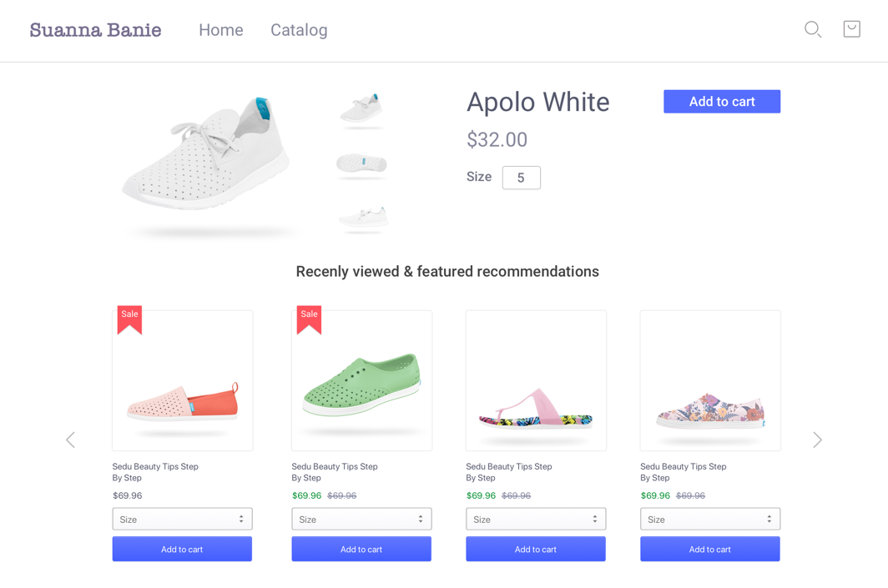
Task: Open Size dropdown for coral slip-on shoe
Action: point(182,519)
